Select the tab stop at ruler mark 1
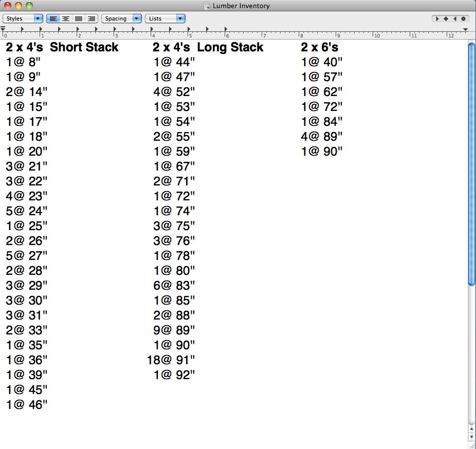The width and height of the screenshot is (476, 449). click(x=41, y=29)
